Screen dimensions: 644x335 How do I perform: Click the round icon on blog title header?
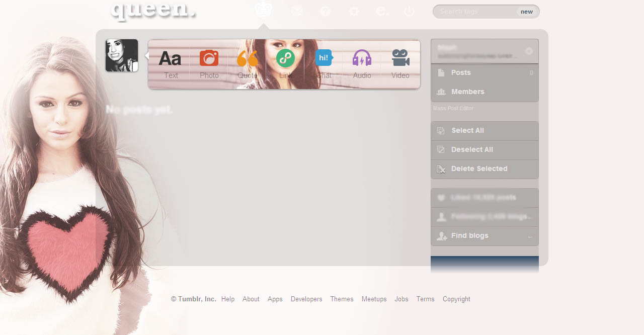[x=529, y=51]
